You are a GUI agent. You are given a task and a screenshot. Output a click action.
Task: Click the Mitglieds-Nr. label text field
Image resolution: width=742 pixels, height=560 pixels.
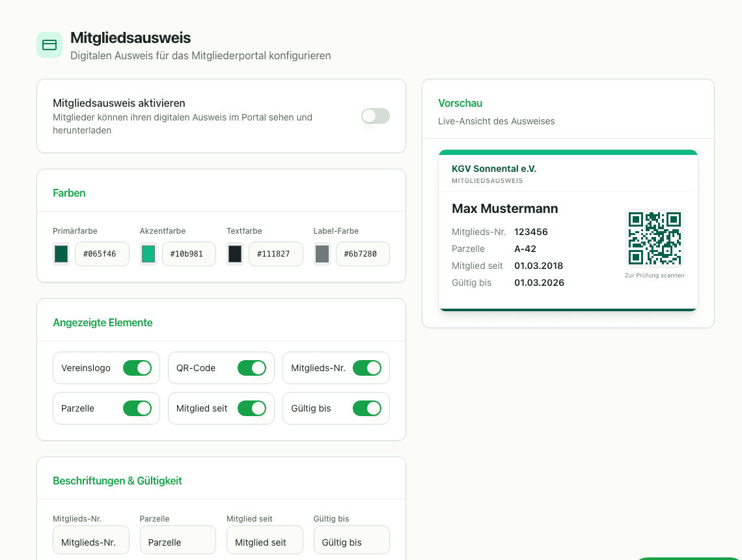(91, 540)
